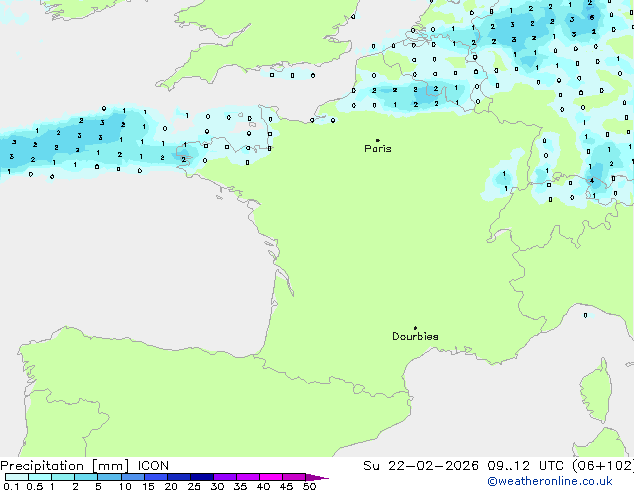Pick the 20–25 mm legend swatch
Viewport: 634px width, 490px height.
pyautogui.click(x=179, y=477)
